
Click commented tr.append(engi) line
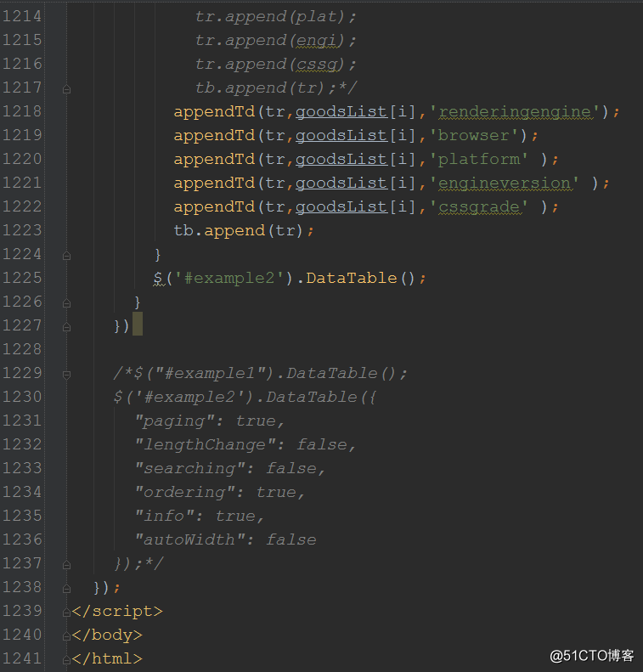pyautogui.click(x=275, y=40)
